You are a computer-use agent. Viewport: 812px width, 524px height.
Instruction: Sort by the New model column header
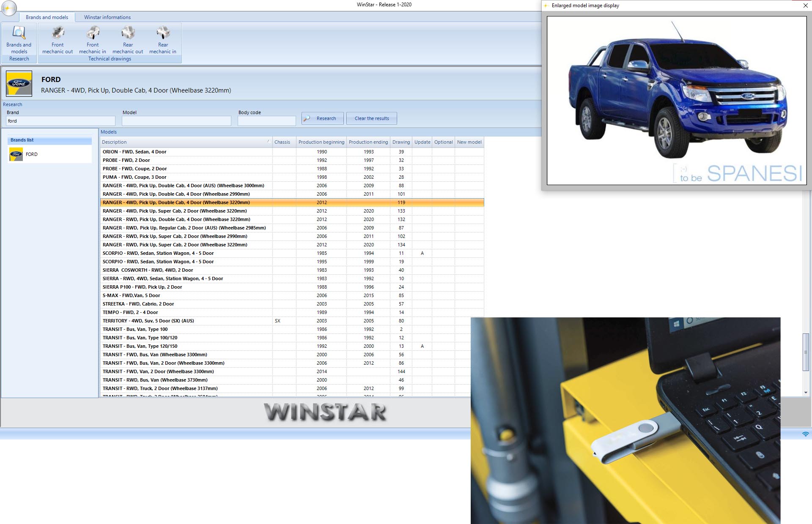click(x=469, y=142)
